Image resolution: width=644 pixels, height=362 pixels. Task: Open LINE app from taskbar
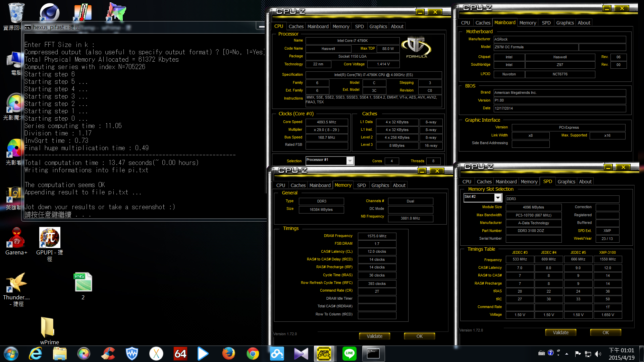349,354
